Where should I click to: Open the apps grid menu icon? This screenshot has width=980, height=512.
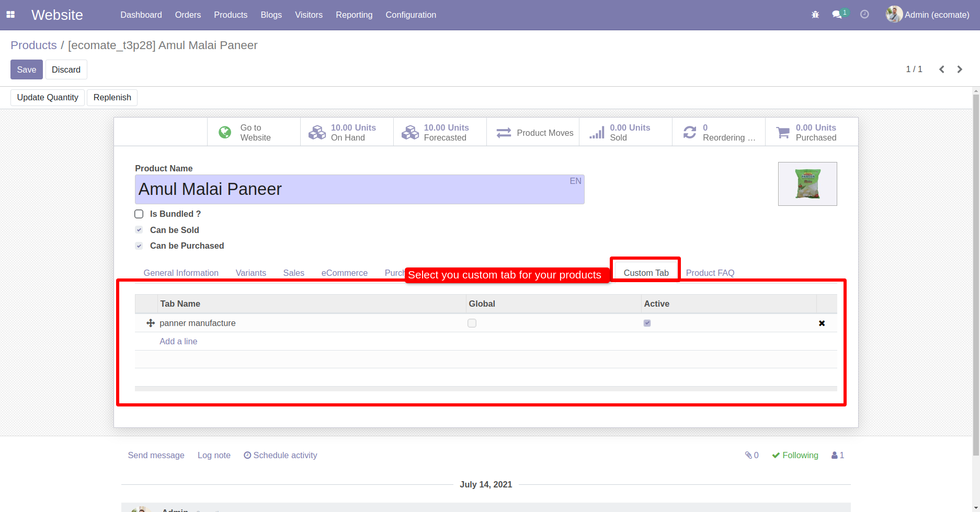click(x=10, y=15)
